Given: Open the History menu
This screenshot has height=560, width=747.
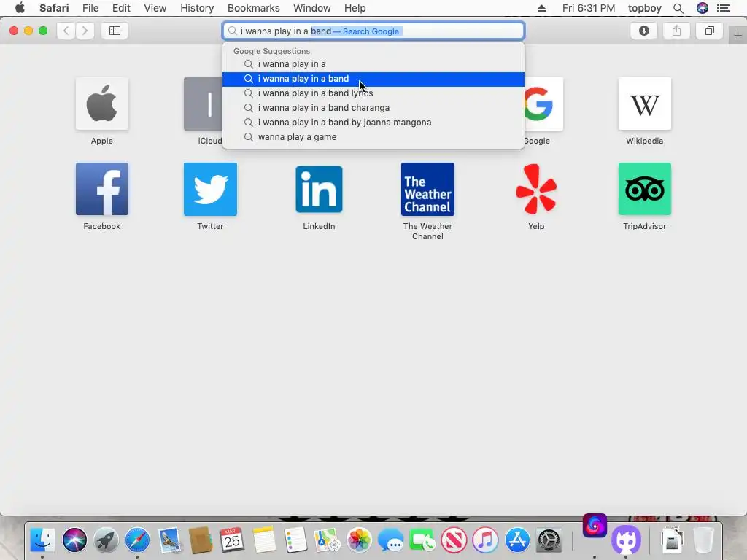Looking at the screenshot, I should click(x=197, y=8).
